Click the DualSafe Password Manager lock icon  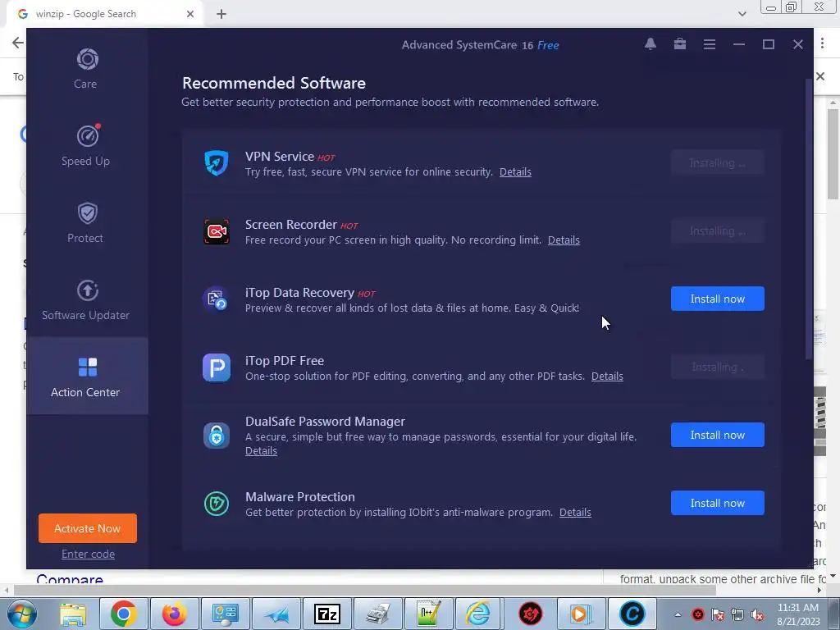[217, 436]
